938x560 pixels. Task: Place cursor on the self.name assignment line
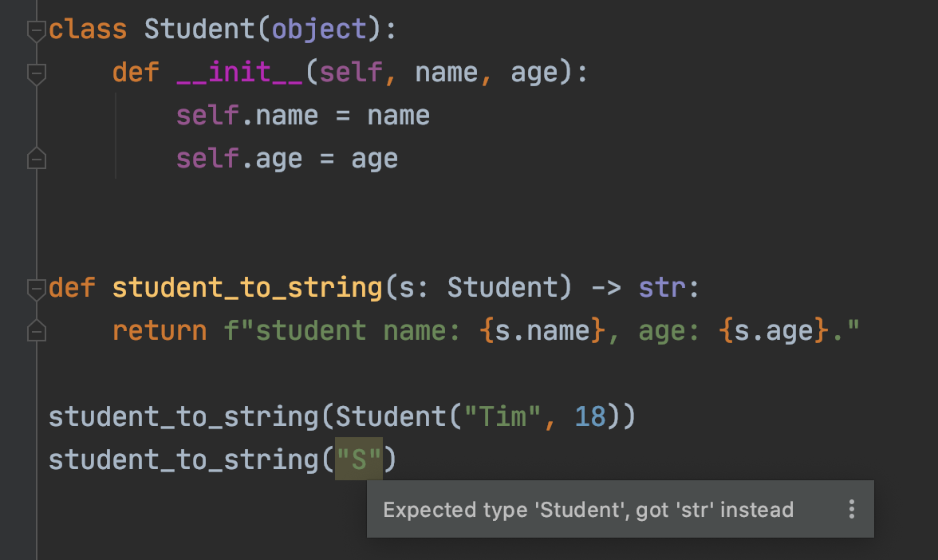(303, 116)
